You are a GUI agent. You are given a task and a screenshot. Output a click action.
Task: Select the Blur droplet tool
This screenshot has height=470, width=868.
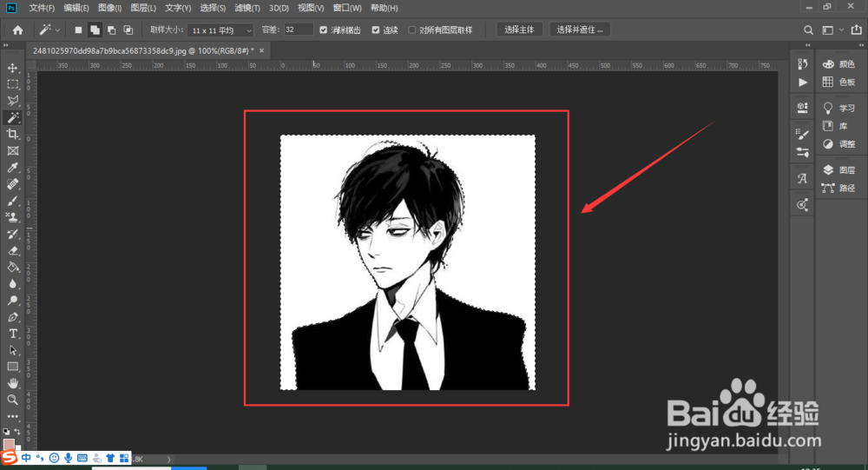click(13, 284)
